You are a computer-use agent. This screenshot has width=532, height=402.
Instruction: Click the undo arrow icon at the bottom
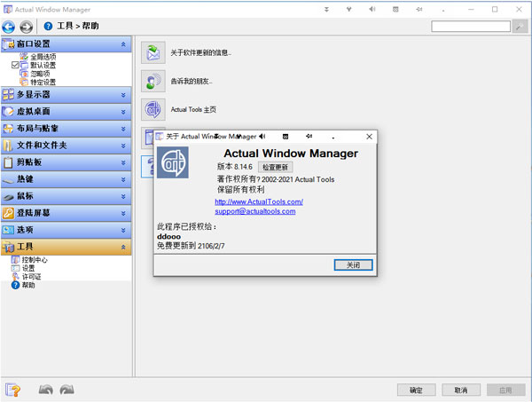[x=46, y=390]
